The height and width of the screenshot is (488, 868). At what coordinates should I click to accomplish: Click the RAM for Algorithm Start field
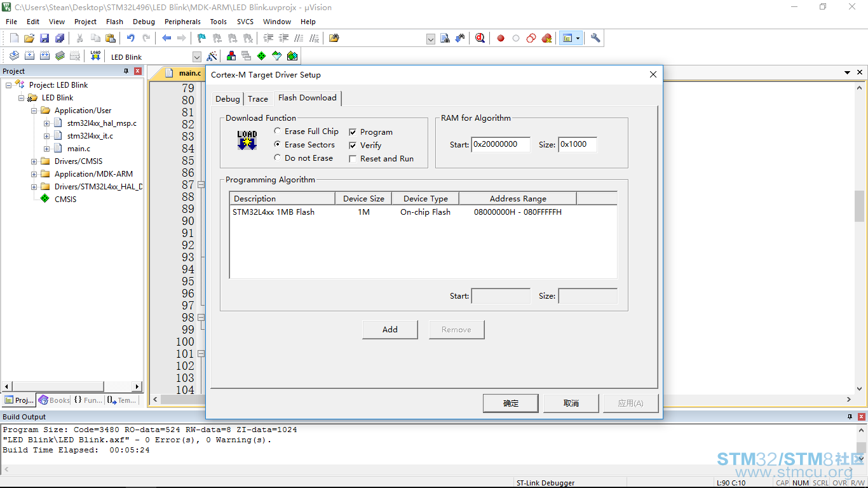(x=500, y=145)
